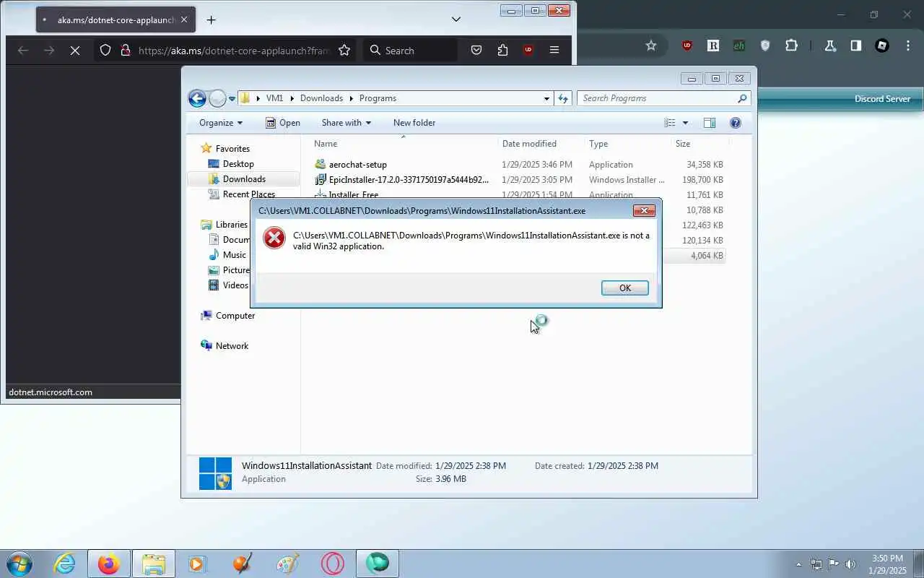Click OK in the error dialog
Image resolution: width=924 pixels, height=578 pixels.
pos(624,288)
